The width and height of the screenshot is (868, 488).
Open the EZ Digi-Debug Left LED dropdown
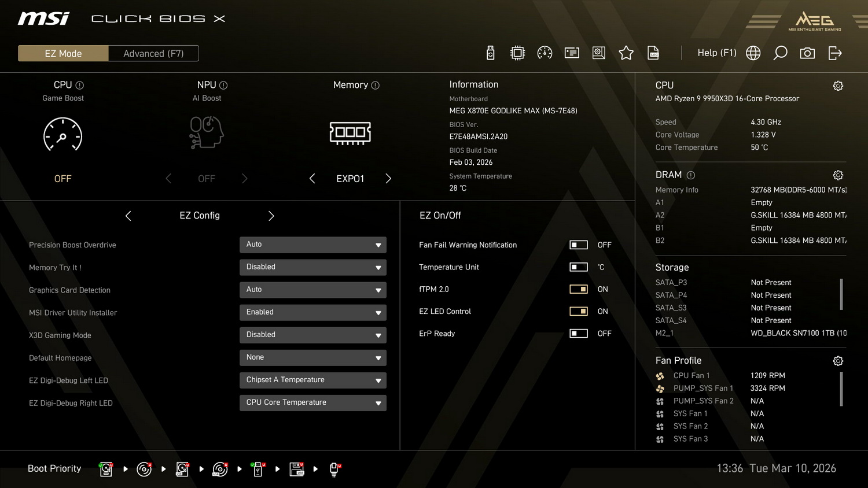pos(313,380)
